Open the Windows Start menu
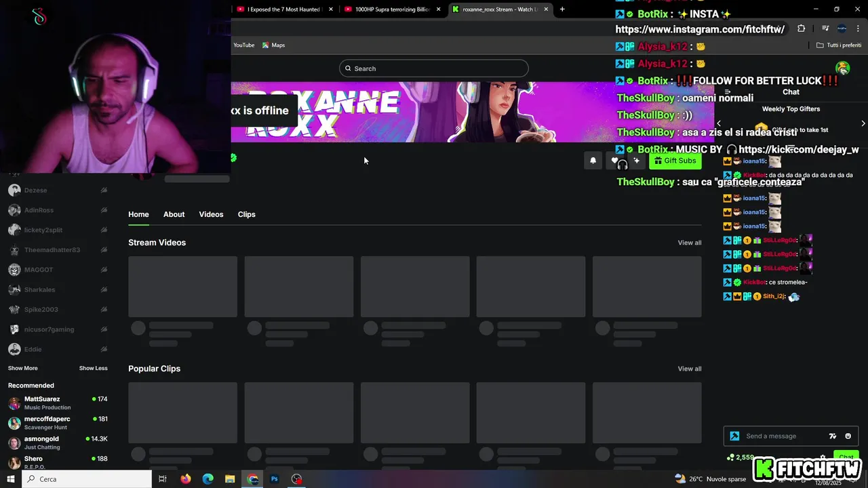This screenshot has width=868, height=488. point(11,479)
